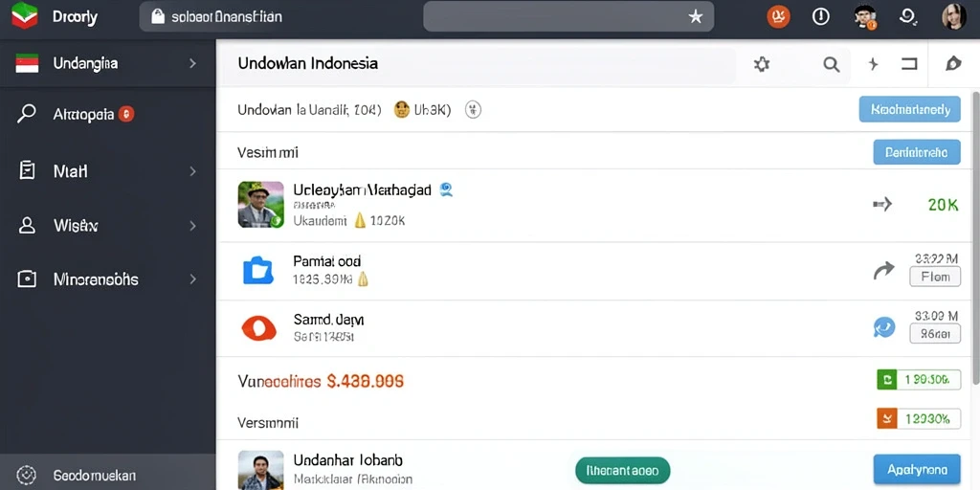980x490 pixels.
Task: Expand the Undangiba sidebar chevron
Action: tap(192, 64)
